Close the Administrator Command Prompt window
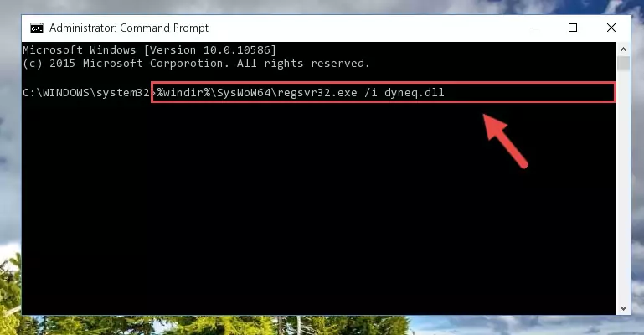 [611, 28]
